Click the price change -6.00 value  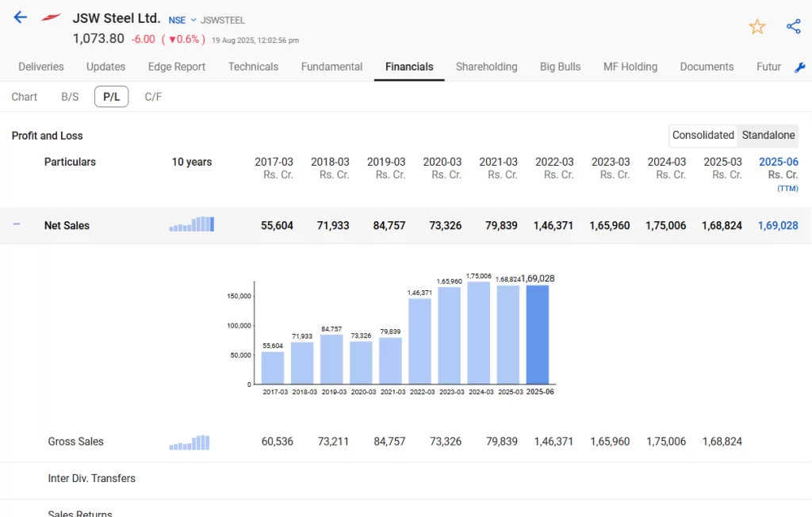coord(143,40)
